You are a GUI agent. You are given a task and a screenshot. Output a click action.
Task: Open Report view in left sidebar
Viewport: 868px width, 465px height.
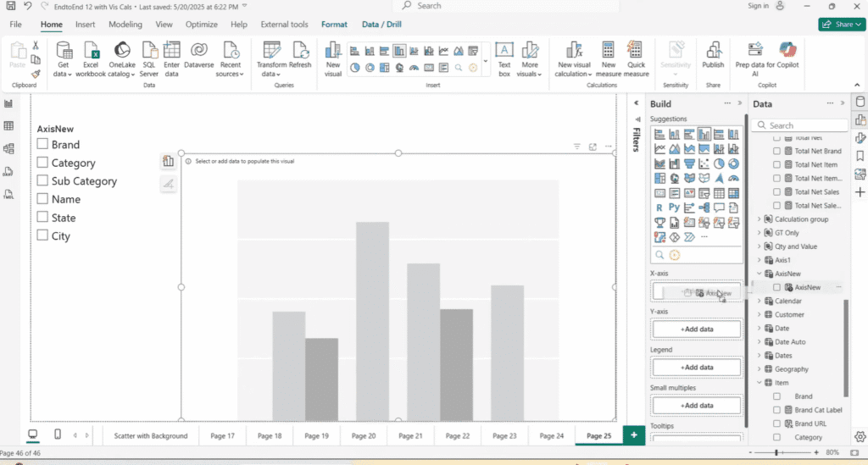point(8,103)
